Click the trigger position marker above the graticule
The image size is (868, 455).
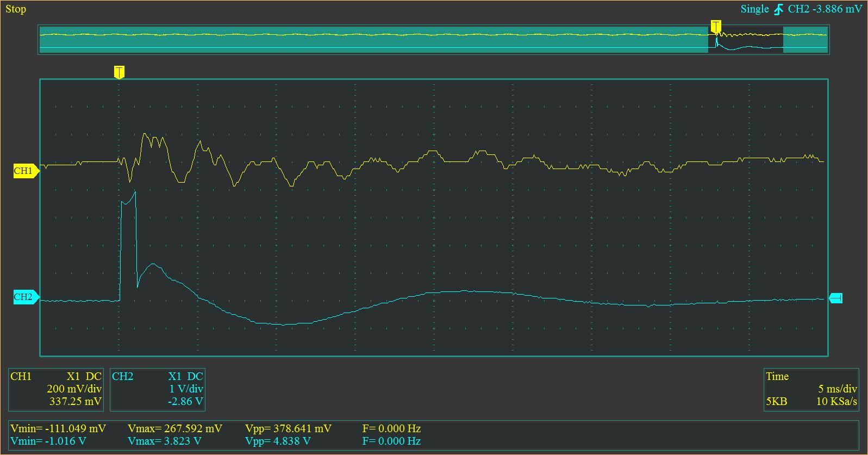[x=119, y=72]
